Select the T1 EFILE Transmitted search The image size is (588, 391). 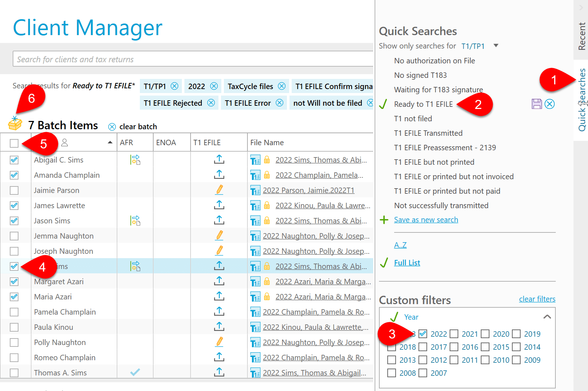coord(428,133)
